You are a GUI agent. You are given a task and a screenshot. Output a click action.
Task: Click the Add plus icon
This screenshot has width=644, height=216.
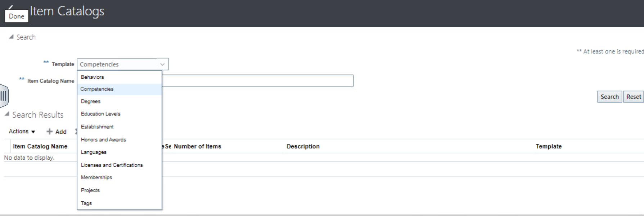click(x=50, y=132)
